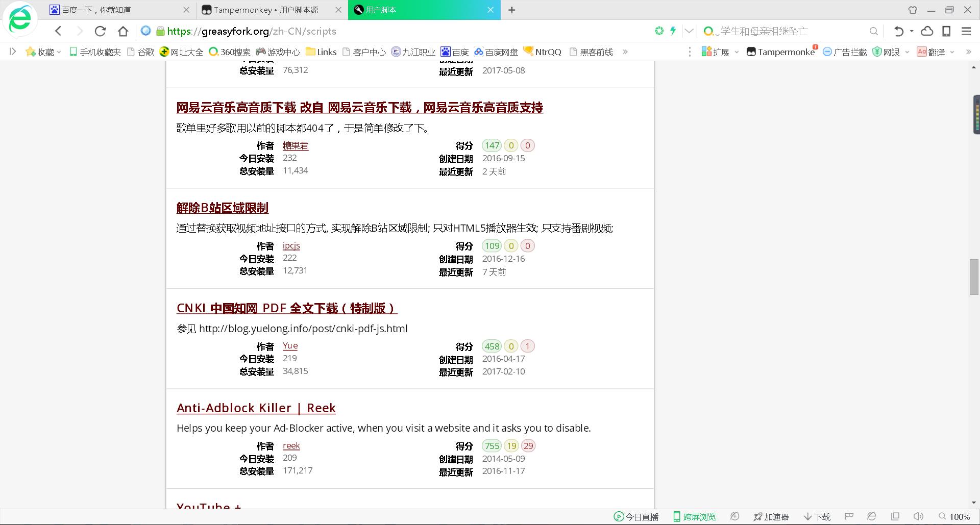Open the Anti-Adblock Killer script link
This screenshot has width=980, height=525.
256,408
